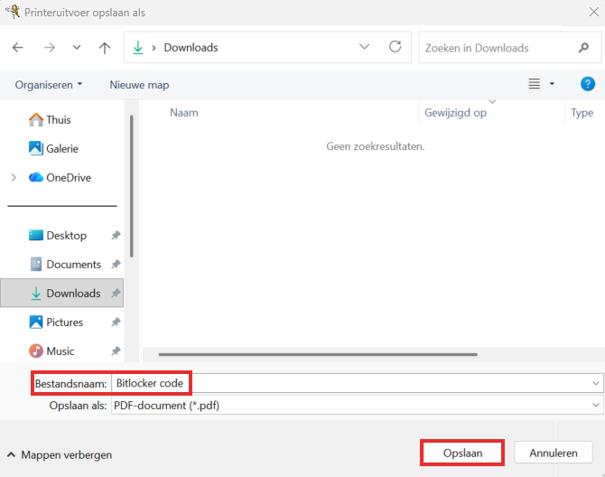This screenshot has width=605, height=477.
Task: Sort by the Type column header
Action: coord(582,113)
